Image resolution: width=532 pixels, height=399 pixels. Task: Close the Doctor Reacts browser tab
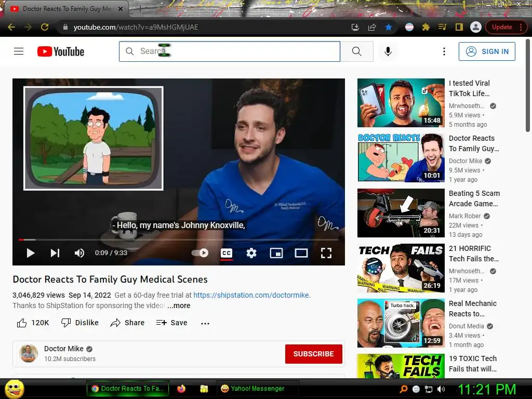click(x=121, y=9)
